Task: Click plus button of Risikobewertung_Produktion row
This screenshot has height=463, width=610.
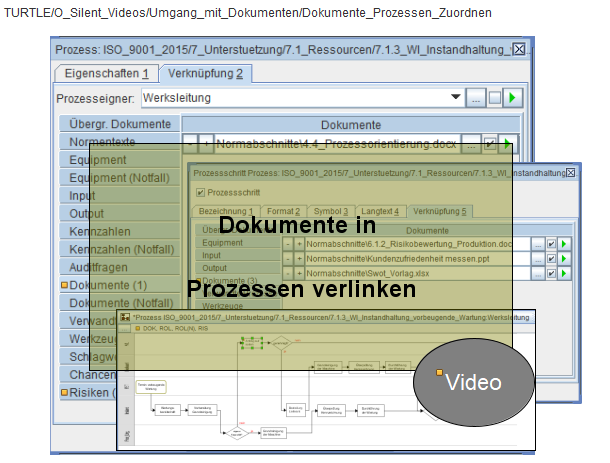Action: 299,244
